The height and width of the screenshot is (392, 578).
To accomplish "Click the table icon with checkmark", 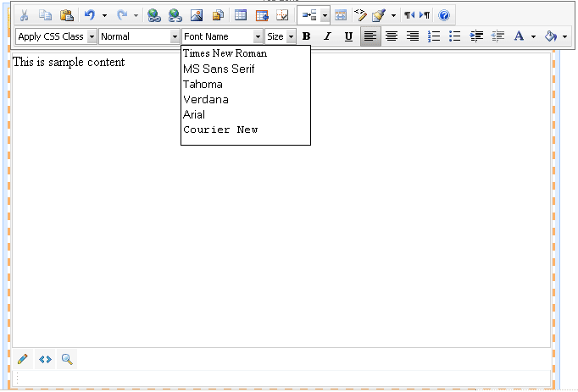I will tap(282, 15).
